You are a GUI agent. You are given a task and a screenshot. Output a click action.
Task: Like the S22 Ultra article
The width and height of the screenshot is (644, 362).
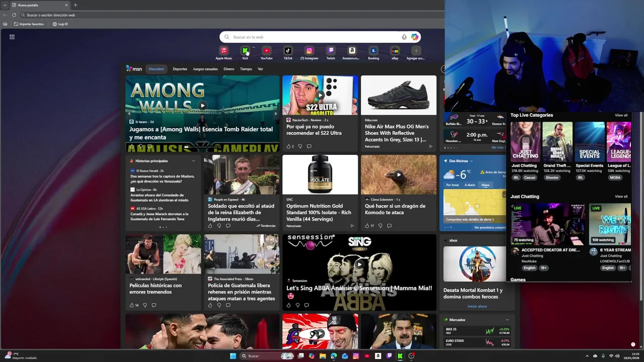[290, 146]
